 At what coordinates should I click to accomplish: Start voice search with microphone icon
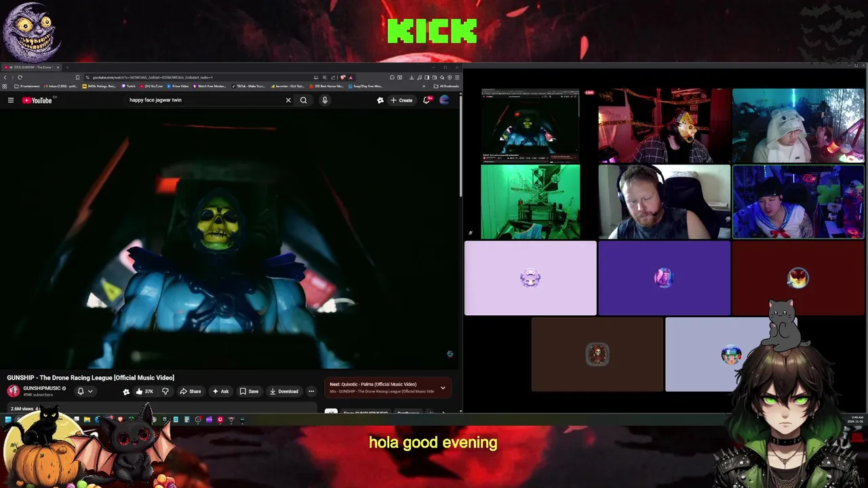(x=325, y=100)
